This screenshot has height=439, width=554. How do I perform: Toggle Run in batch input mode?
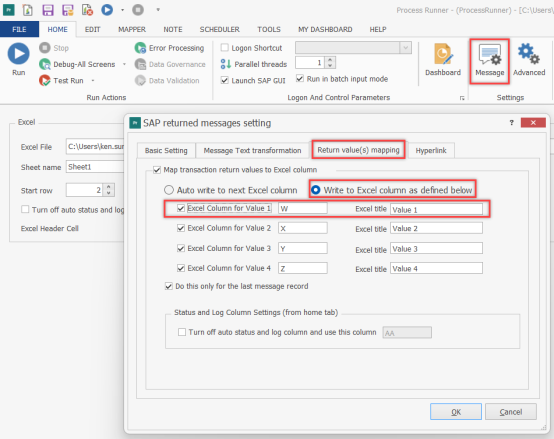300,78
